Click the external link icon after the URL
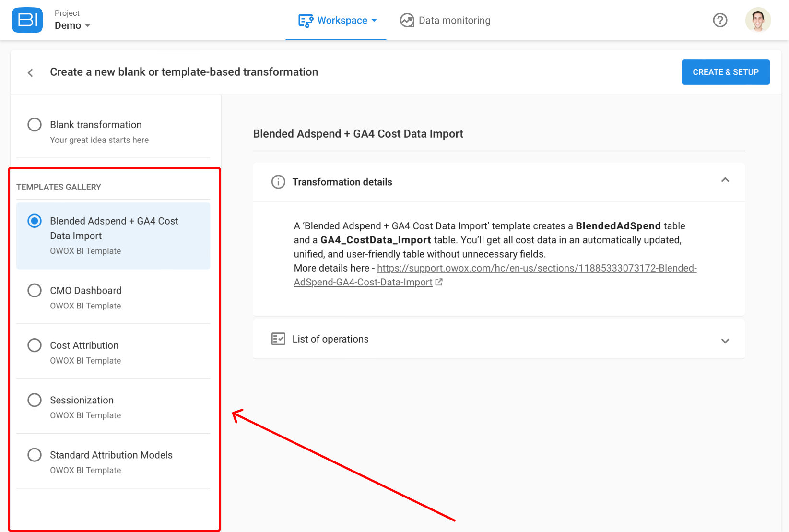The height and width of the screenshot is (532, 789). coord(439,282)
